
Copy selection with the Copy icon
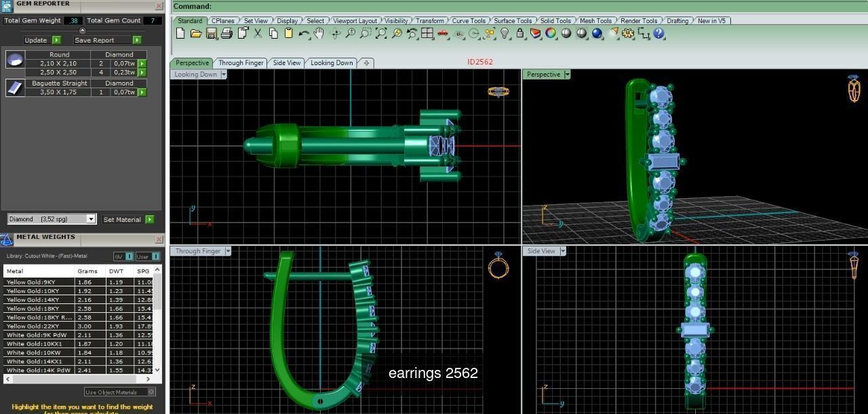[x=273, y=33]
